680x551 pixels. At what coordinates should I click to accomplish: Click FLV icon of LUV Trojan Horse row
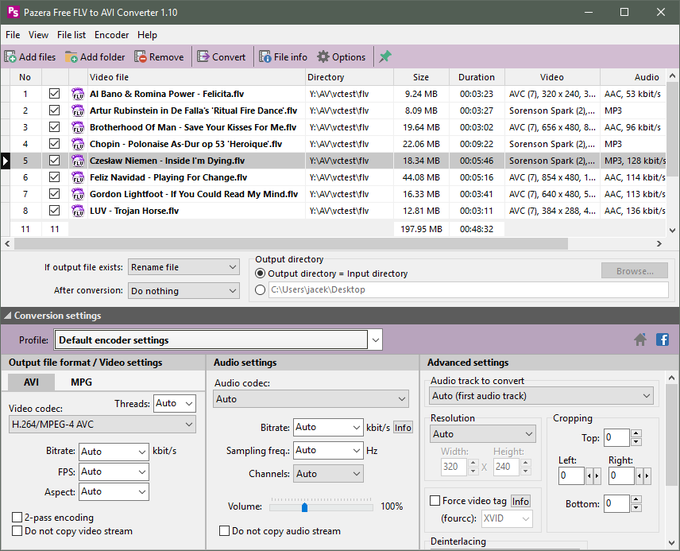pyautogui.click(x=78, y=211)
